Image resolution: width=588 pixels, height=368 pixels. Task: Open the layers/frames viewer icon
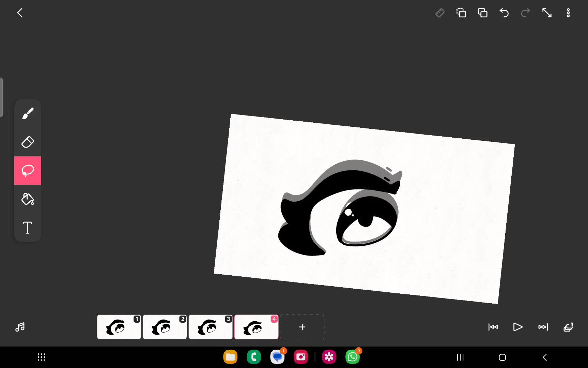tap(568, 327)
